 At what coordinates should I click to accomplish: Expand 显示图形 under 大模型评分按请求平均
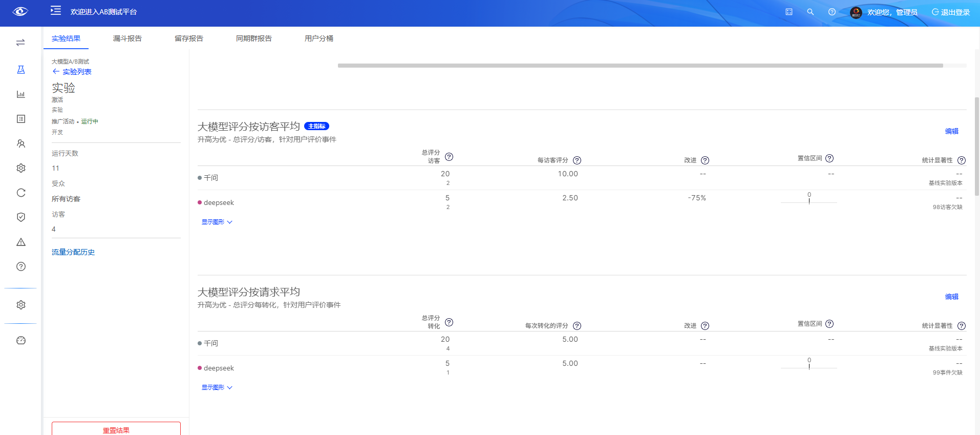pos(217,387)
